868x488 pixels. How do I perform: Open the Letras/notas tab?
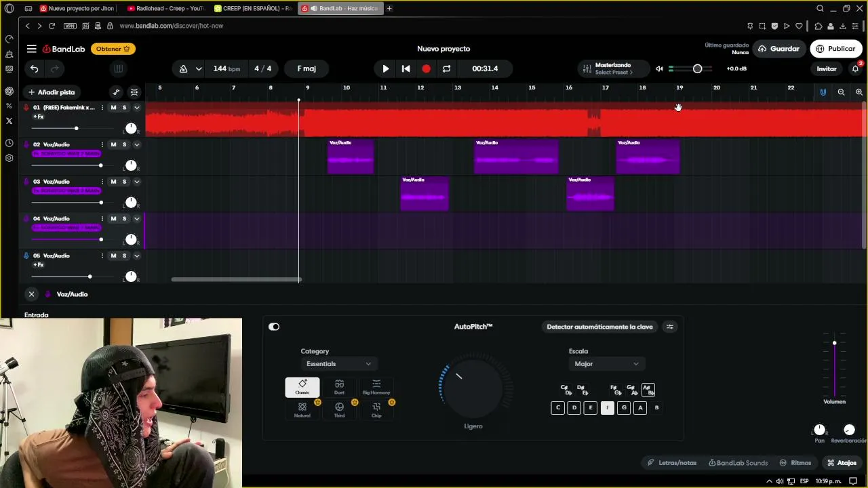click(x=671, y=463)
